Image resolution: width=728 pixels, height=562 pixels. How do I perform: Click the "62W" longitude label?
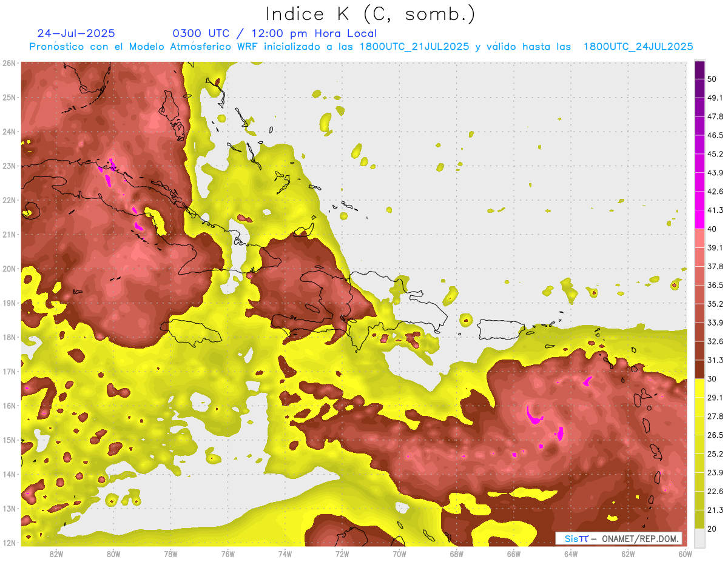pos(628,554)
